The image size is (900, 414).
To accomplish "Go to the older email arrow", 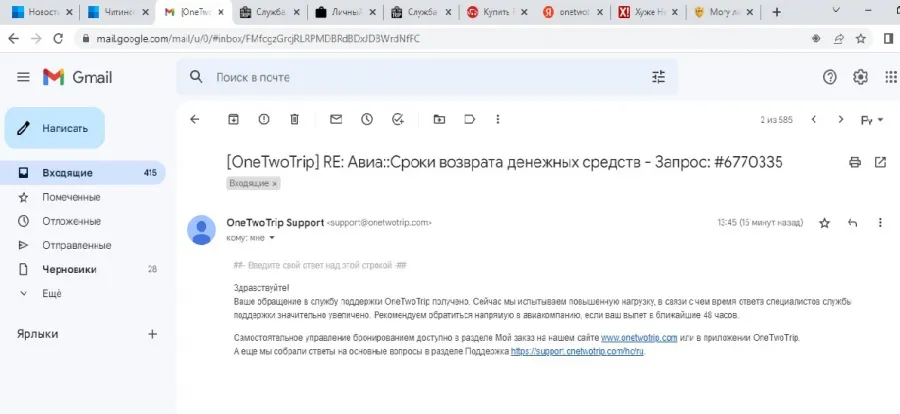I will (x=841, y=119).
